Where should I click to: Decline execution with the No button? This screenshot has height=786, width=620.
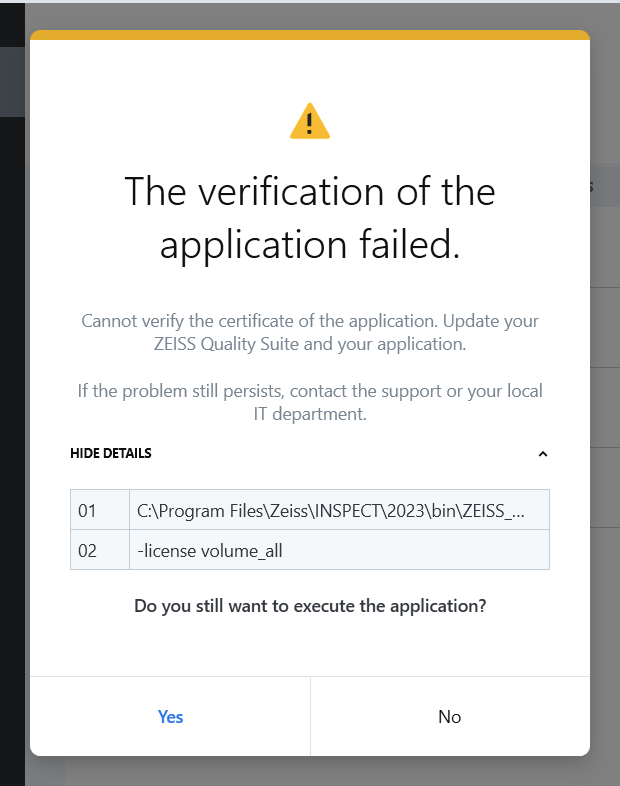[450, 716]
